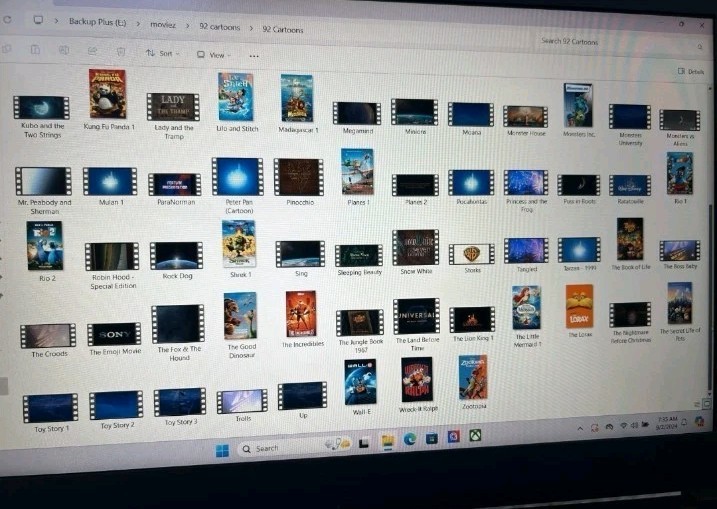The height and width of the screenshot is (509, 717).
Task: Select Lady and the Tramp video file
Action: (x=173, y=107)
